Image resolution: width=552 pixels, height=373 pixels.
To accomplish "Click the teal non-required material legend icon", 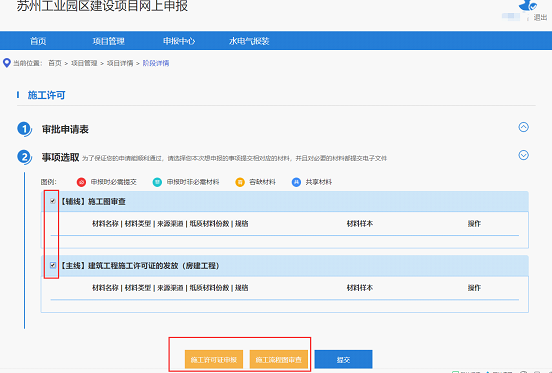I will 157,182.
